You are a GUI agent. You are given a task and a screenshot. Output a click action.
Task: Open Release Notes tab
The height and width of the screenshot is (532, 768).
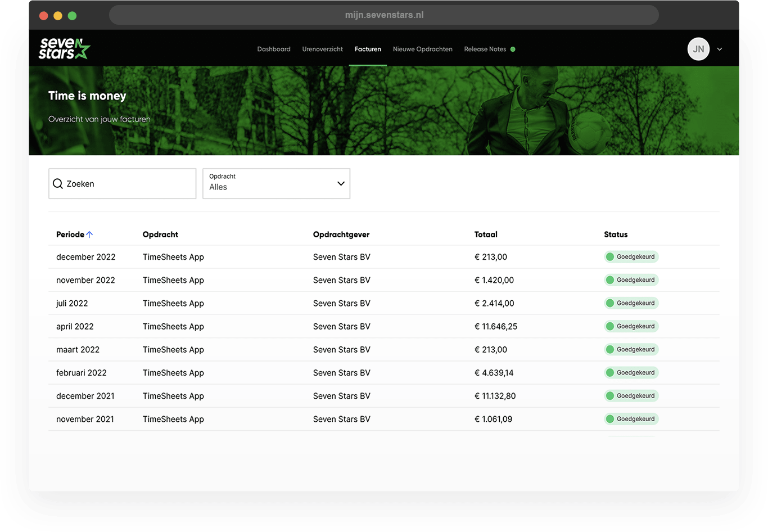[485, 49]
